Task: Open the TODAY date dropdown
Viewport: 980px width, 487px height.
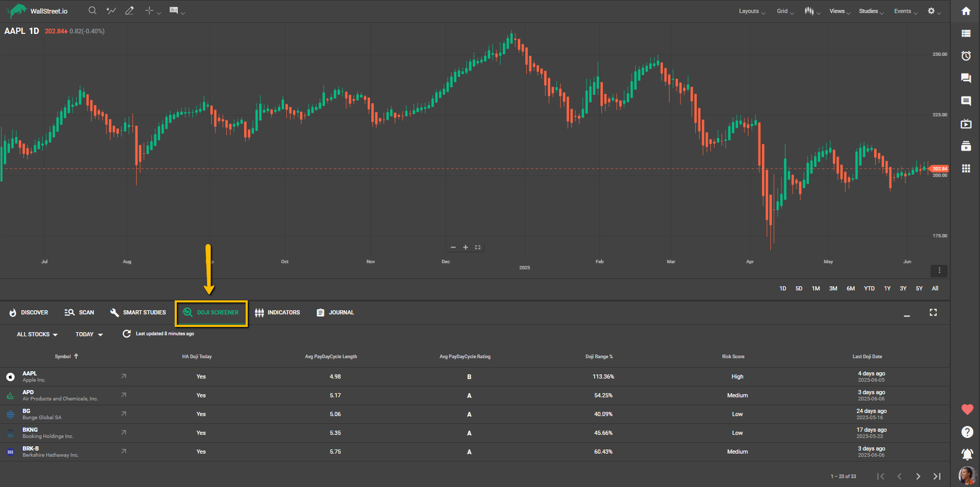Action: (89, 334)
